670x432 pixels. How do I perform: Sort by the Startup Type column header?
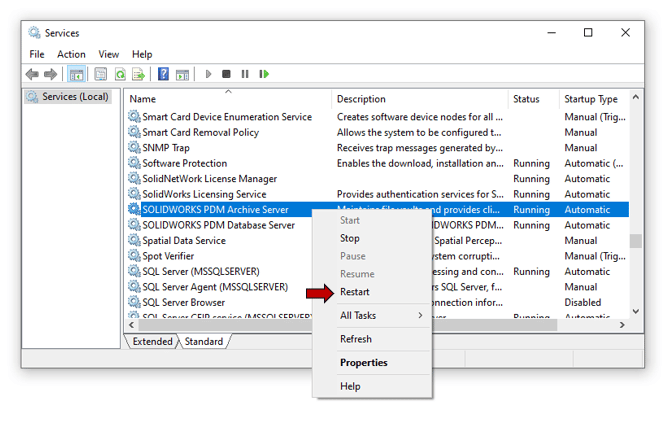594,99
